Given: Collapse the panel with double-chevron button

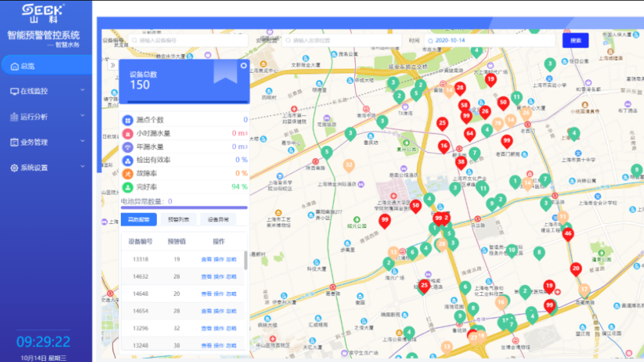Looking at the screenshot, I should coord(113,65).
